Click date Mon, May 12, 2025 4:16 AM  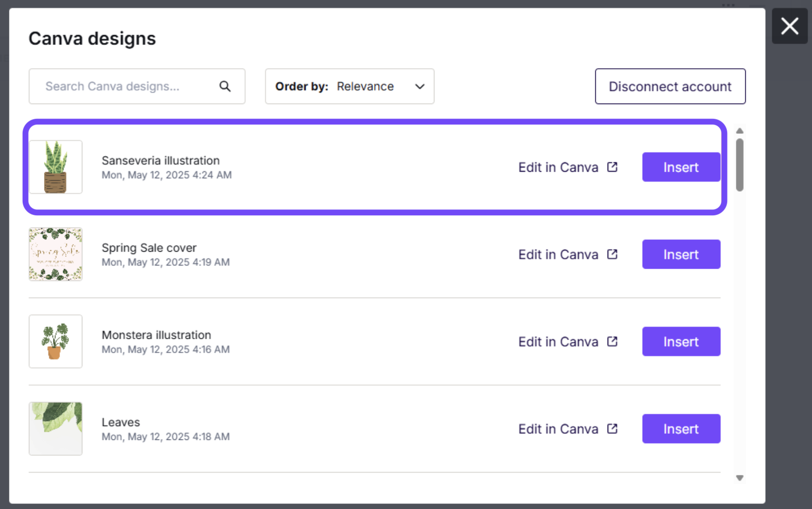point(166,349)
